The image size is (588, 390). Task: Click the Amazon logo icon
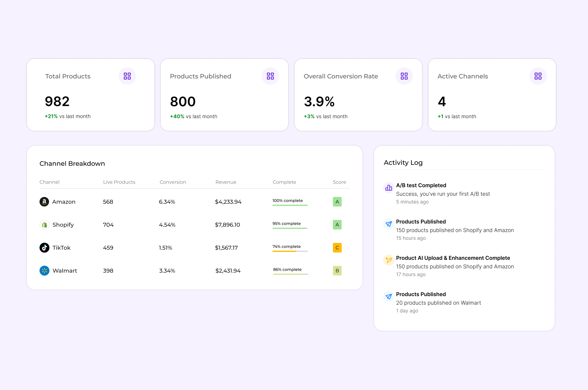[44, 202]
